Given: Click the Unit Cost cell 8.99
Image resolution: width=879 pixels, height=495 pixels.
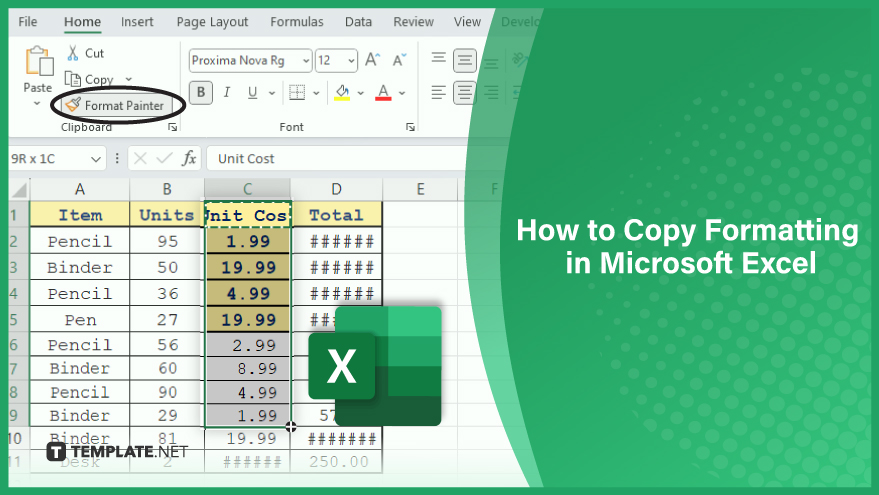Looking at the screenshot, I should coord(248,368).
